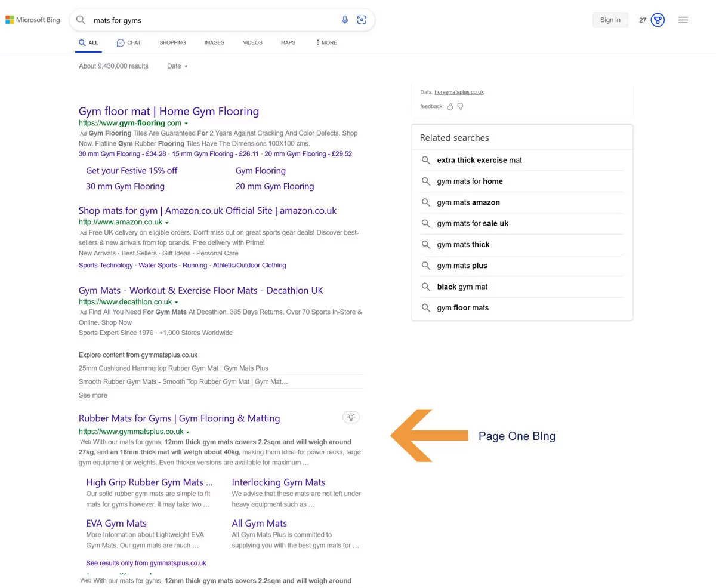Image resolution: width=716 pixels, height=588 pixels.
Task: Expand the More search categories menu
Action: 326,42
